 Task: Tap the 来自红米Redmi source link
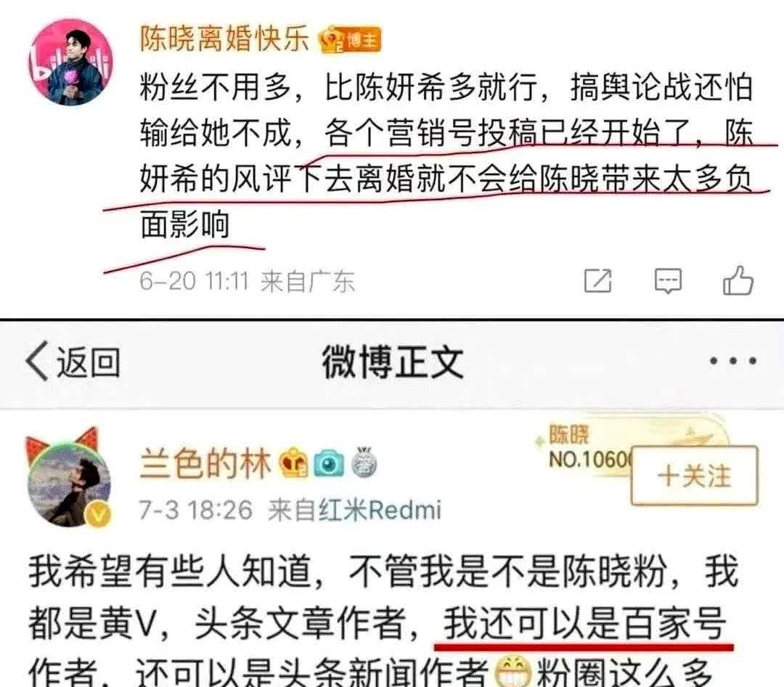click(354, 511)
